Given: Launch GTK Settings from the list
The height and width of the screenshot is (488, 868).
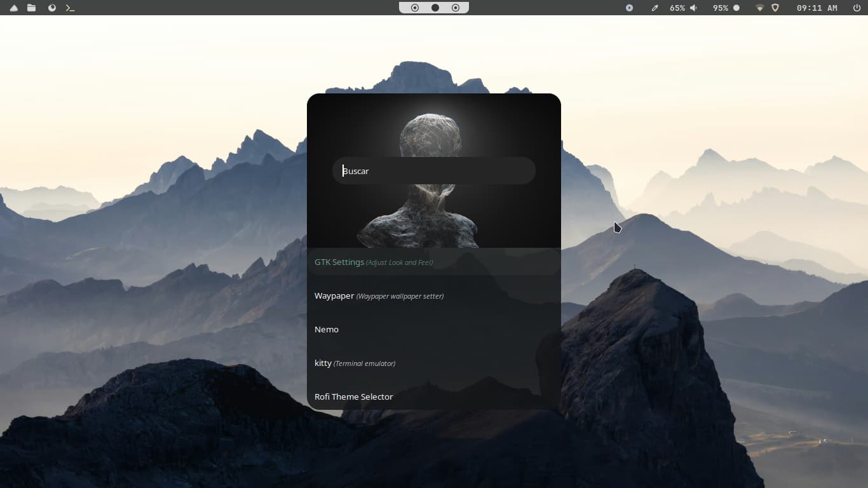Looking at the screenshot, I should 434,262.
